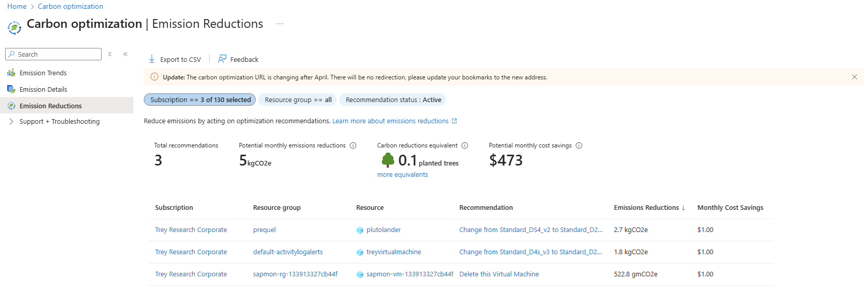Click the info icon beside Potential monthly cost savings
This screenshot has width=868, height=297.
point(579,145)
